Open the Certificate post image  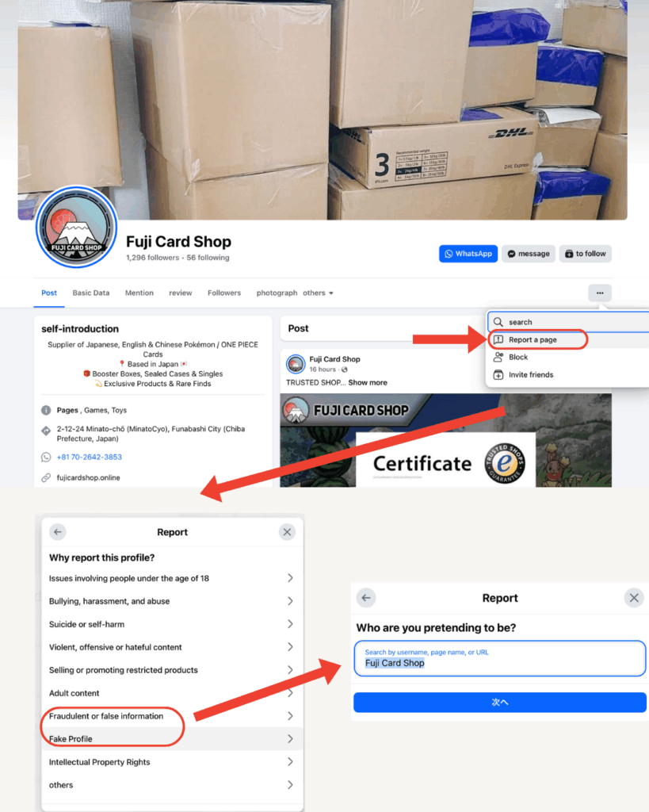[x=445, y=440]
